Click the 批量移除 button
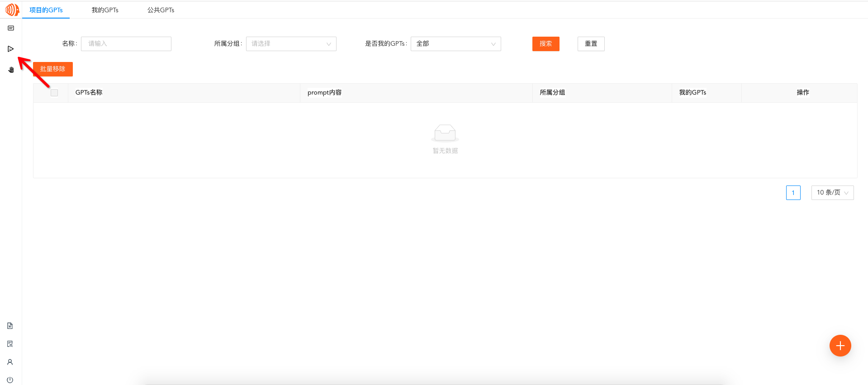 pos(53,69)
